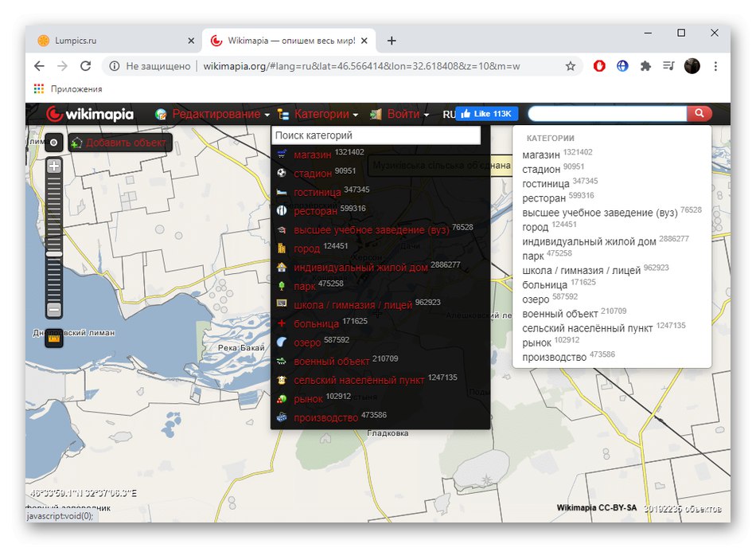
Task: Click the zoom out minus button
Action: [54, 309]
